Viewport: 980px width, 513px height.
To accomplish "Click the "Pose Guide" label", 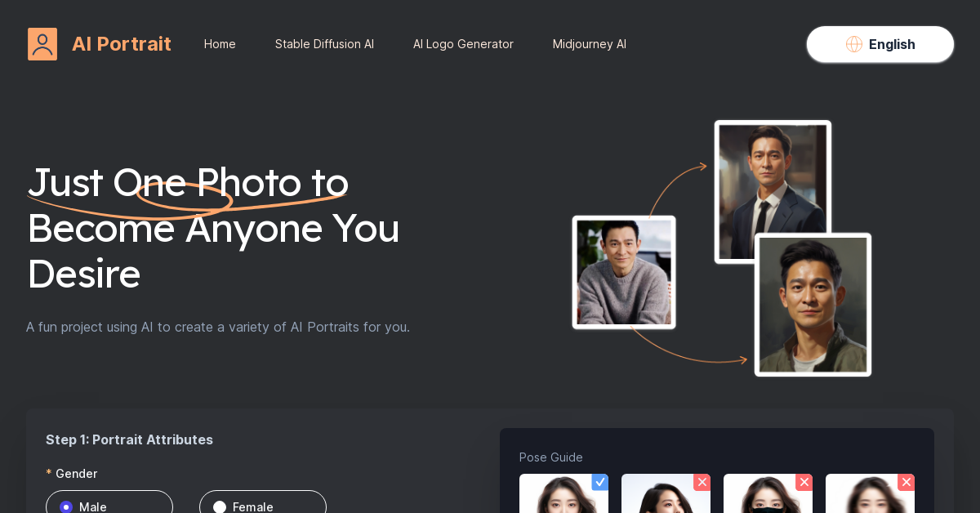I will pos(551,457).
